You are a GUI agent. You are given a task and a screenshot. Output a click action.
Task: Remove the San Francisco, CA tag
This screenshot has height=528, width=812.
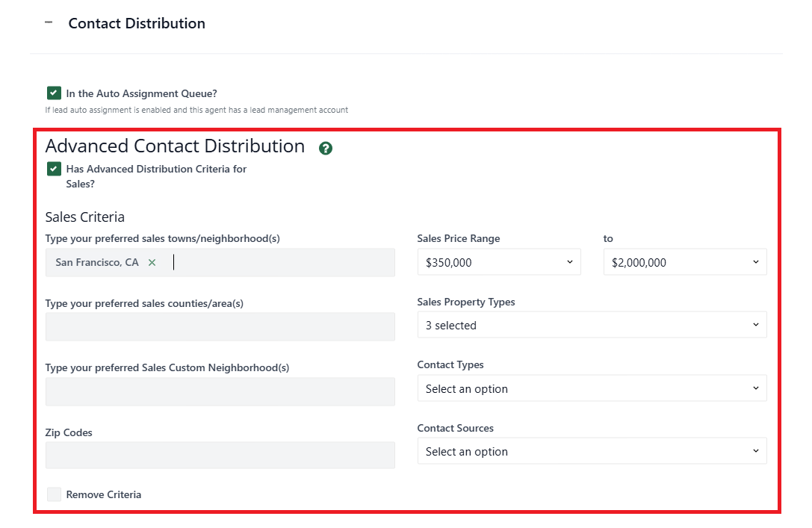(152, 263)
